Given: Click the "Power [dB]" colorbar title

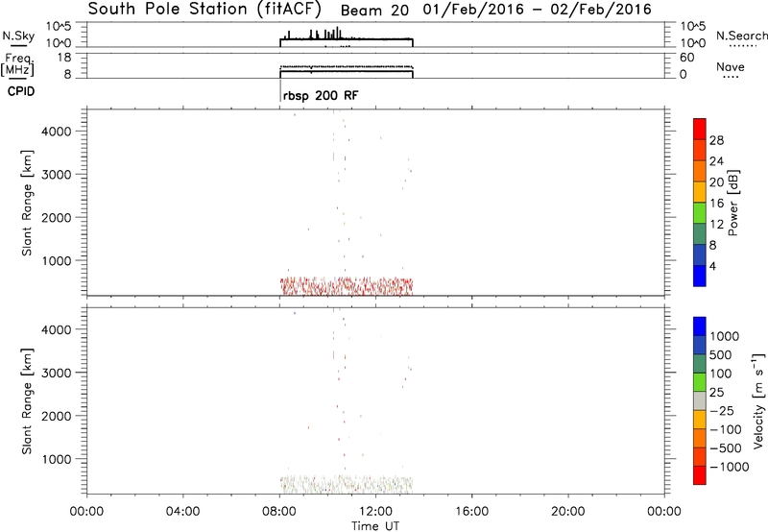Looking at the screenshot, I should tap(733, 203).
